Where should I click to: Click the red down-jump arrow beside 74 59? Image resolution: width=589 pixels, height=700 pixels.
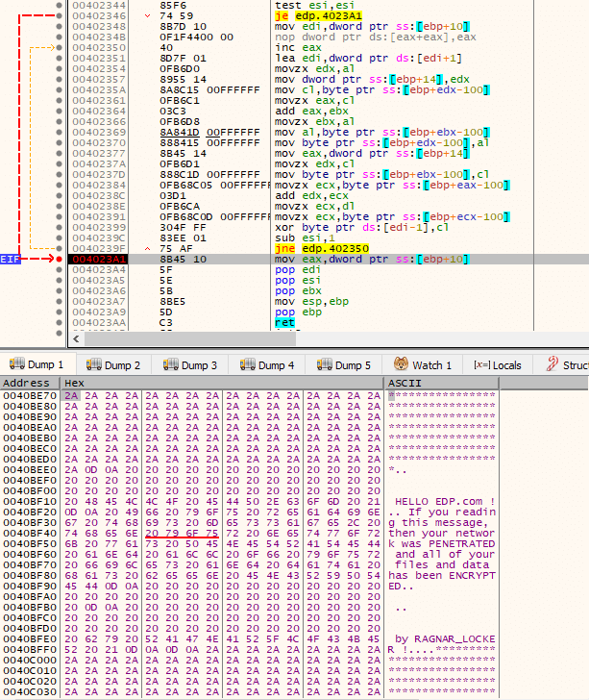[147, 15]
